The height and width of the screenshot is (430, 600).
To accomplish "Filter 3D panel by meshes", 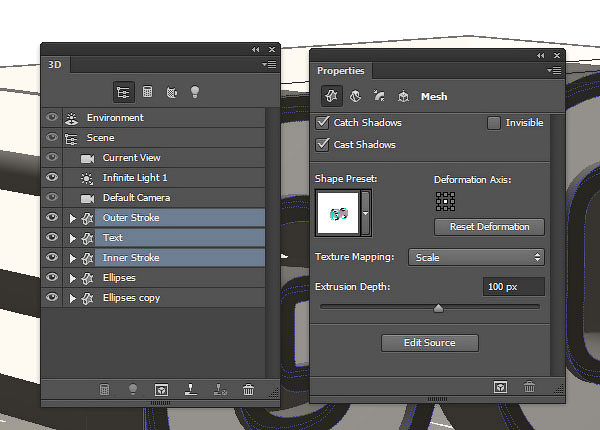I will (x=147, y=92).
